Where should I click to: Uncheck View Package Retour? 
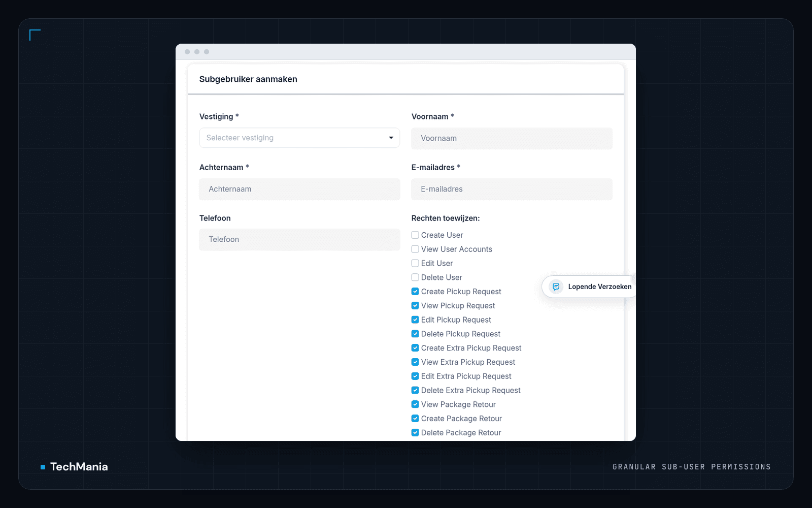pyautogui.click(x=415, y=404)
